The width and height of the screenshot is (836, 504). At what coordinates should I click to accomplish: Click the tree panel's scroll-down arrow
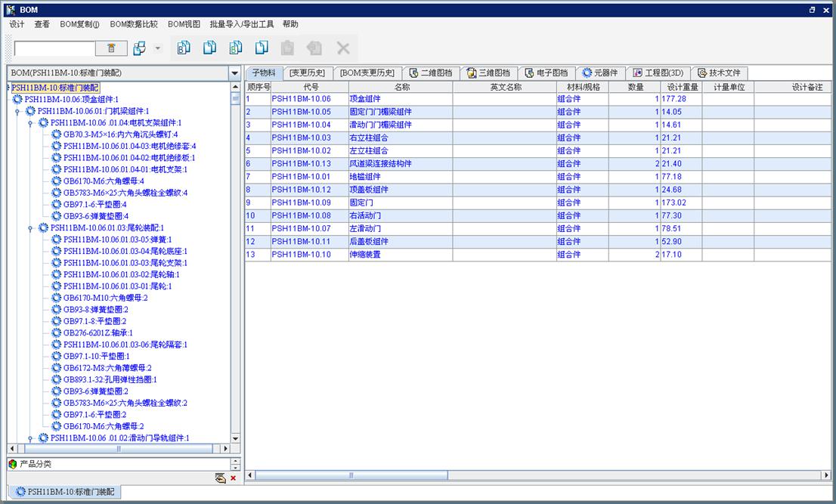pyautogui.click(x=234, y=438)
